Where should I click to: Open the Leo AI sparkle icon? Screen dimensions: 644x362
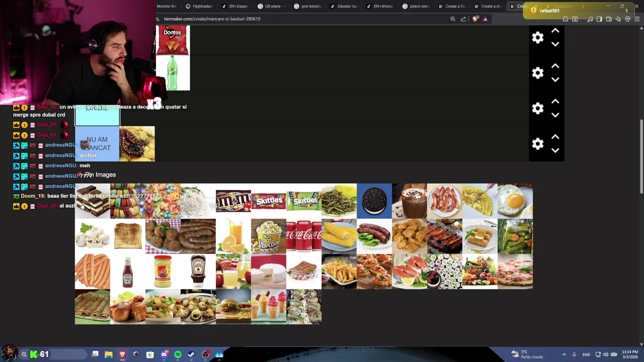618,19
